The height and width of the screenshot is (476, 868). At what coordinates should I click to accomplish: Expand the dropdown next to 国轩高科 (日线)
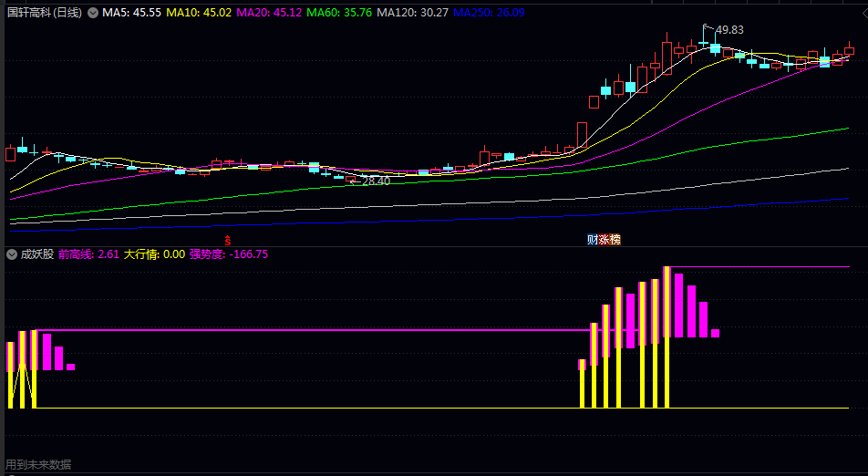tap(93, 12)
